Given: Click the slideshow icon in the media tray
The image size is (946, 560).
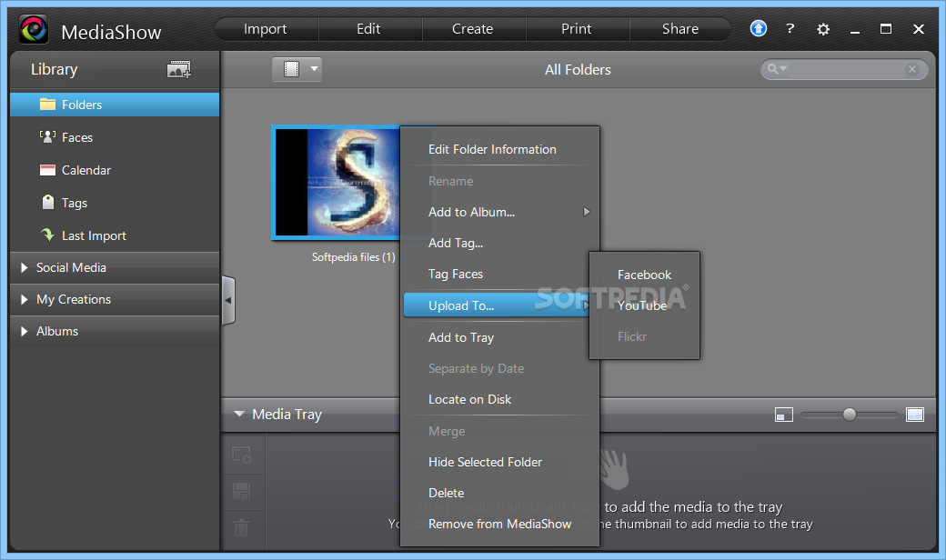Looking at the screenshot, I should tap(242, 455).
